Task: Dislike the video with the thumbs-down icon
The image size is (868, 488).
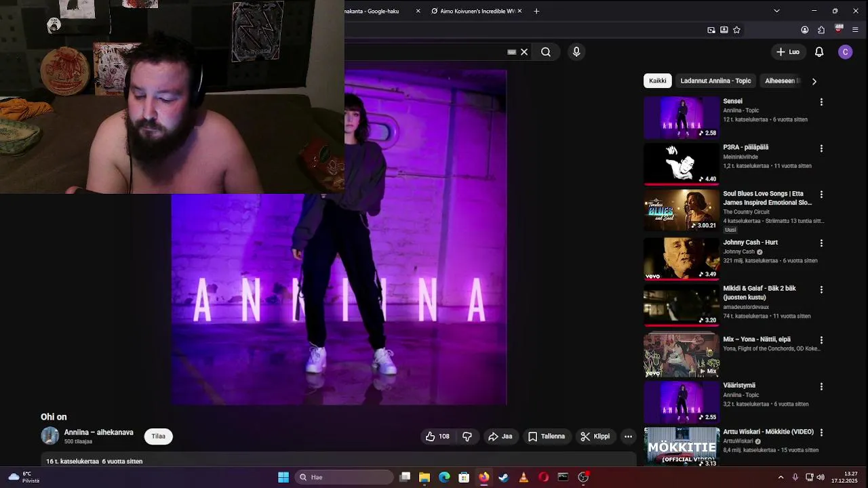Action: [467, 436]
